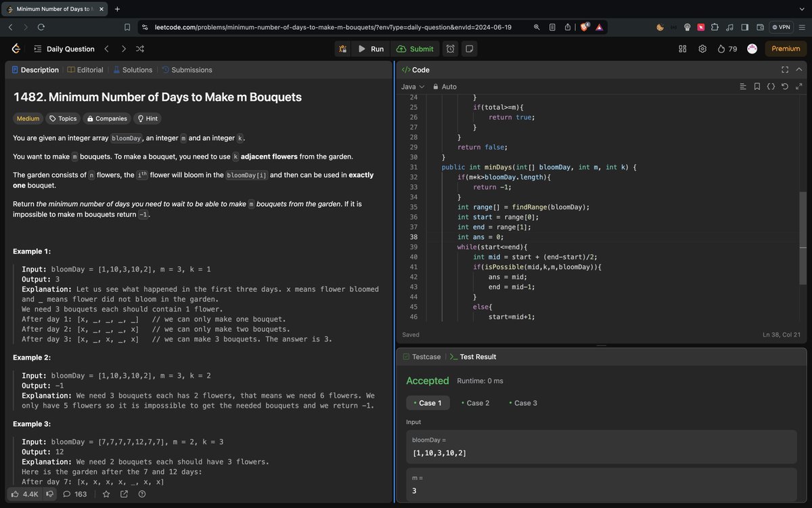Click the m input value field
The image size is (812, 508).
click(601, 484)
